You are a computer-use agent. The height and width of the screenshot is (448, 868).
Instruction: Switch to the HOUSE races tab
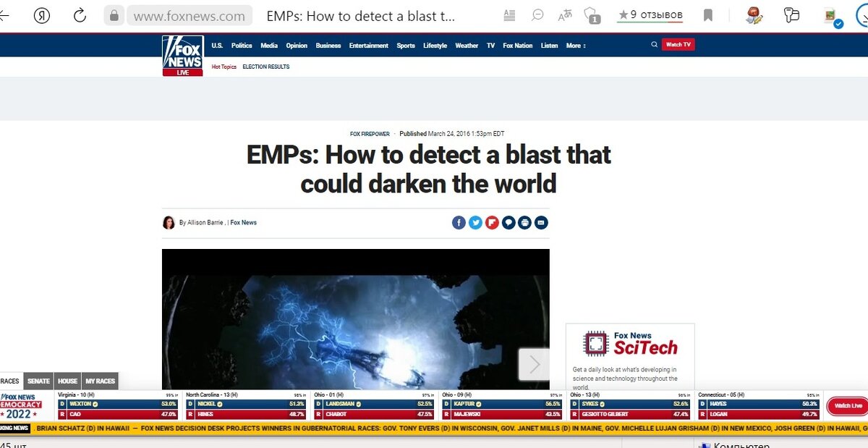click(x=68, y=381)
